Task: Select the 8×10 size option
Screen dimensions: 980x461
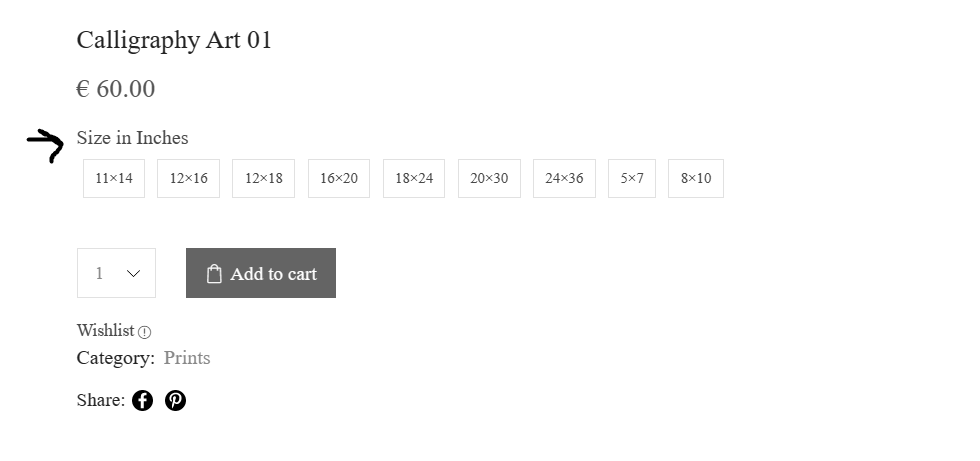Action: 696,179
